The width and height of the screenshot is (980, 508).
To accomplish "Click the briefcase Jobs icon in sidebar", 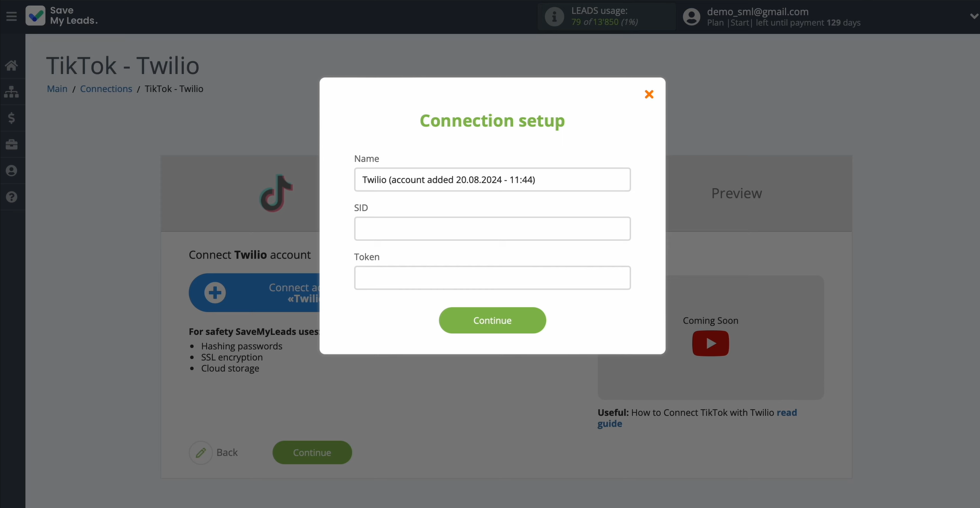I will click(12, 144).
